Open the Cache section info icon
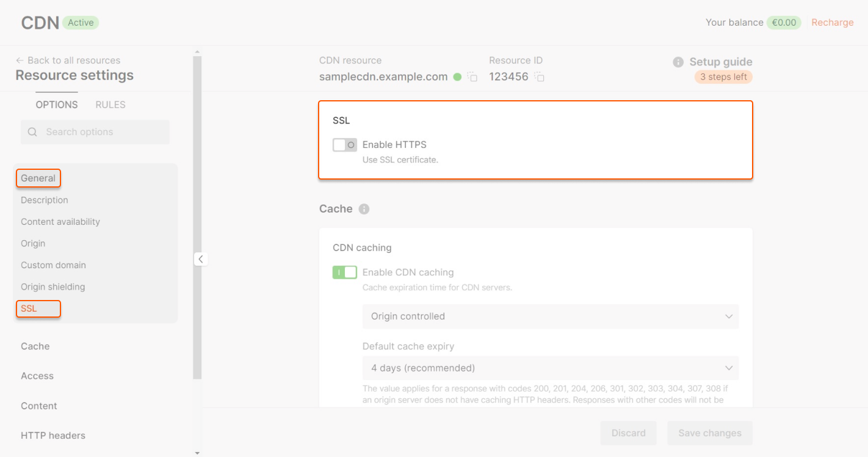868x457 pixels. click(x=364, y=208)
